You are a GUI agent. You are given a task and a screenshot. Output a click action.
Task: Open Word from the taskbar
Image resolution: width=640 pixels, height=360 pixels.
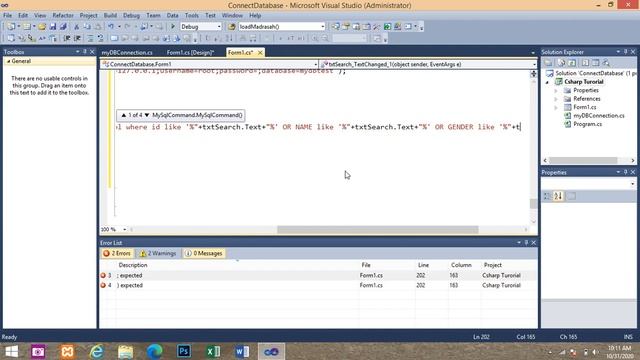coord(242,351)
